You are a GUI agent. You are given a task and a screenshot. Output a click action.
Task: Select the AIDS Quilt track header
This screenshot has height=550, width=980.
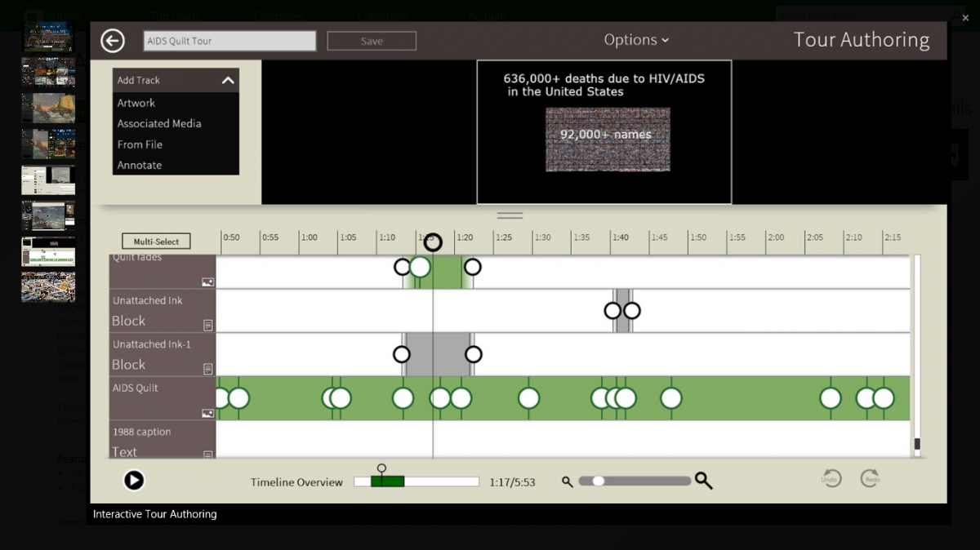163,398
